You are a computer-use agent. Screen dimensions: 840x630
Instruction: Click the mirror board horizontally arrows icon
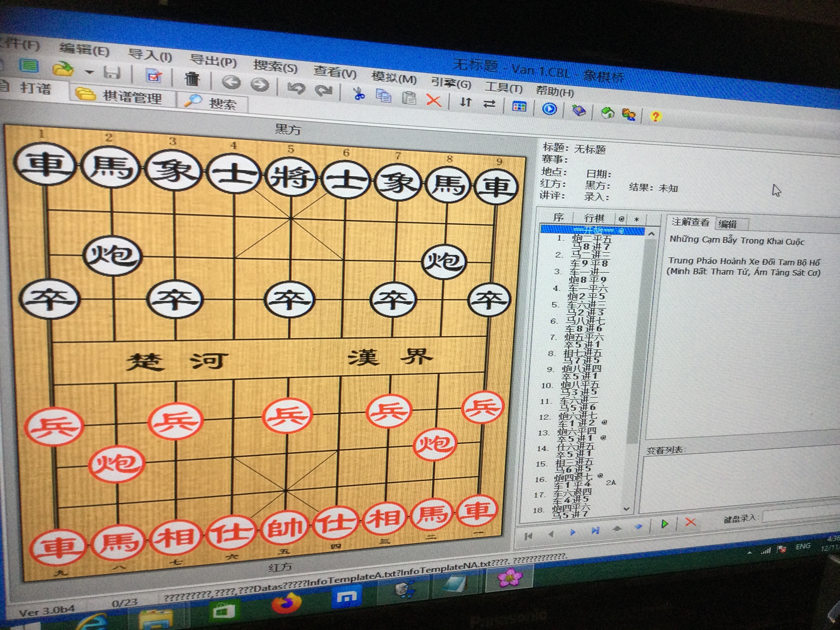(490, 104)
